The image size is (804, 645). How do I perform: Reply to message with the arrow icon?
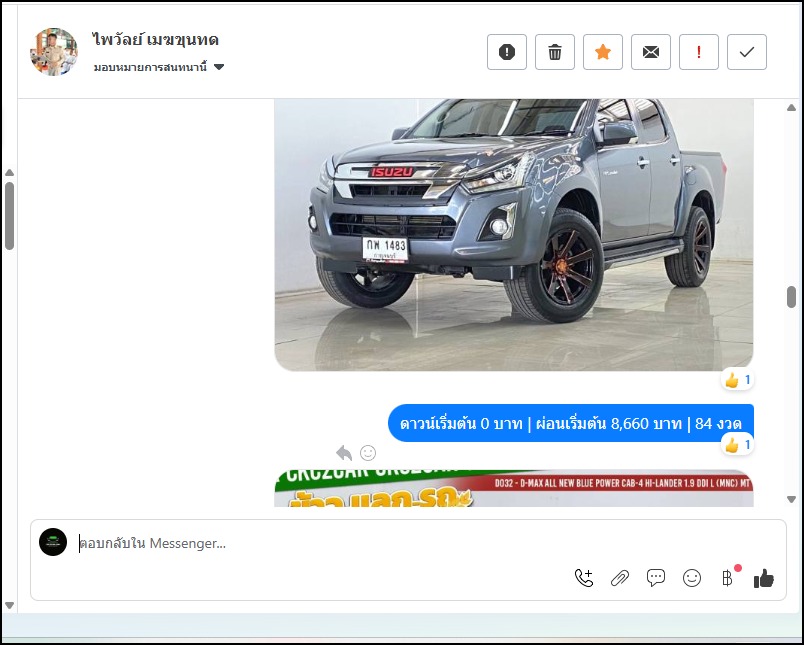click(344, 453)
